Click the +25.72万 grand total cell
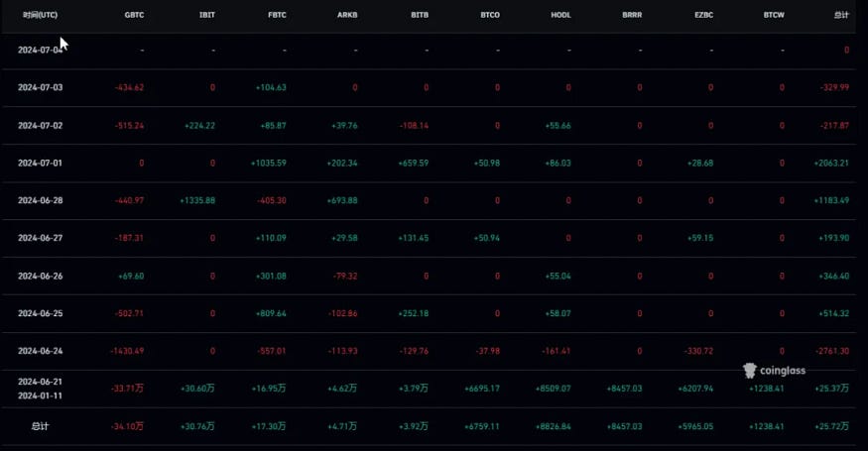Screen dimensions: 868x451 [x=831, y=426]
